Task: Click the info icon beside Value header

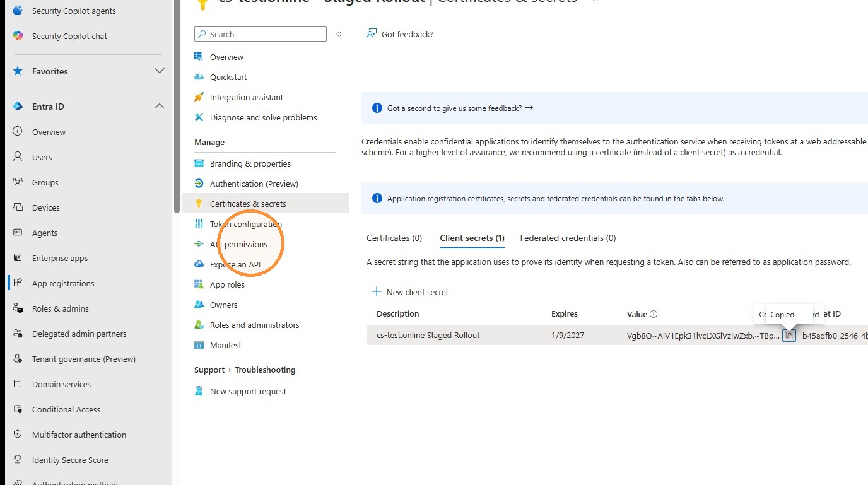Action: pyautogui.click(x=654, y=314)
